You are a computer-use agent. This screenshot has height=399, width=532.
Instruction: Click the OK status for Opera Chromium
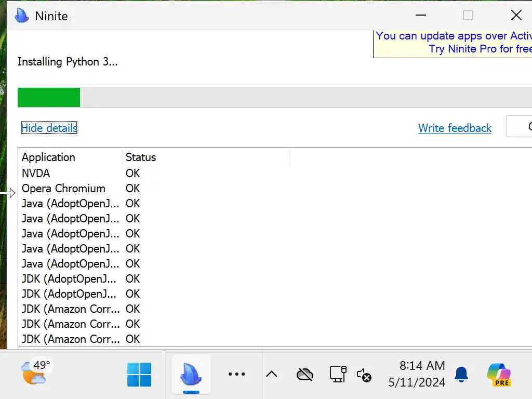click(132, 188)
